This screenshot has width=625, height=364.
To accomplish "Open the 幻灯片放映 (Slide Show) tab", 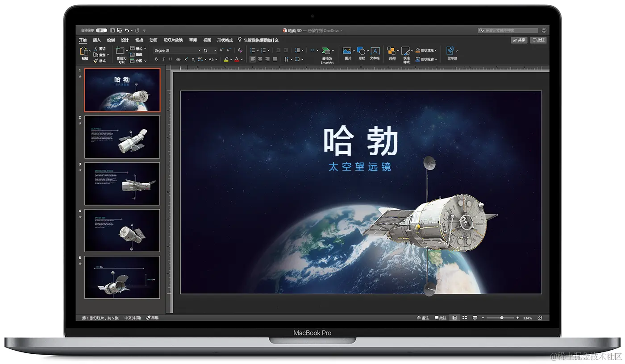I will tap(174, 40).
